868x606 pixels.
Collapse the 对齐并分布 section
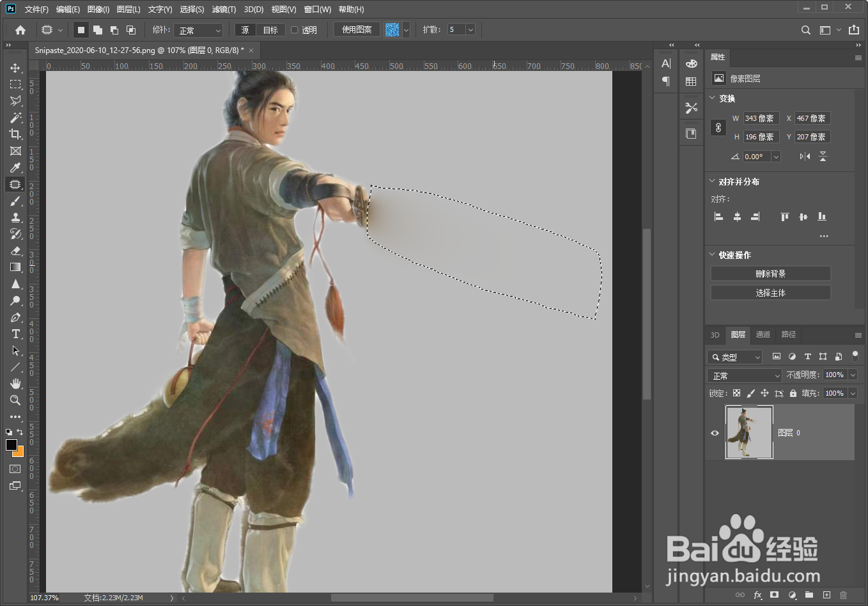pyautogui.click(x=713, y=181)
